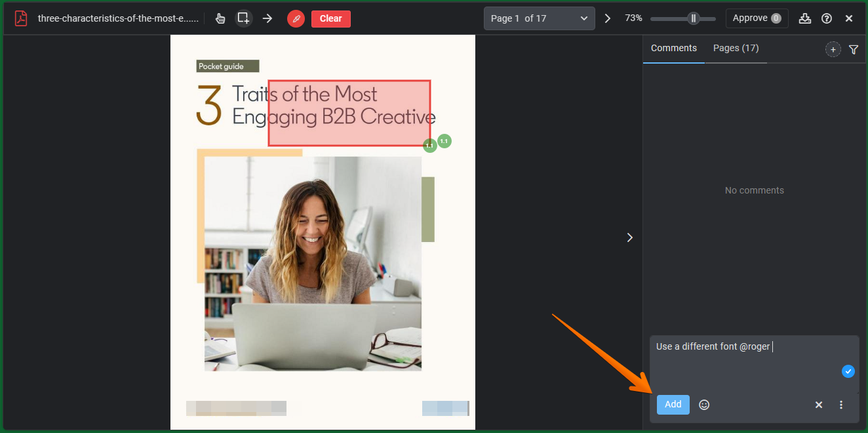Go to next page using chevron
This screenshot has height=433, width=868.
[607, 18]
